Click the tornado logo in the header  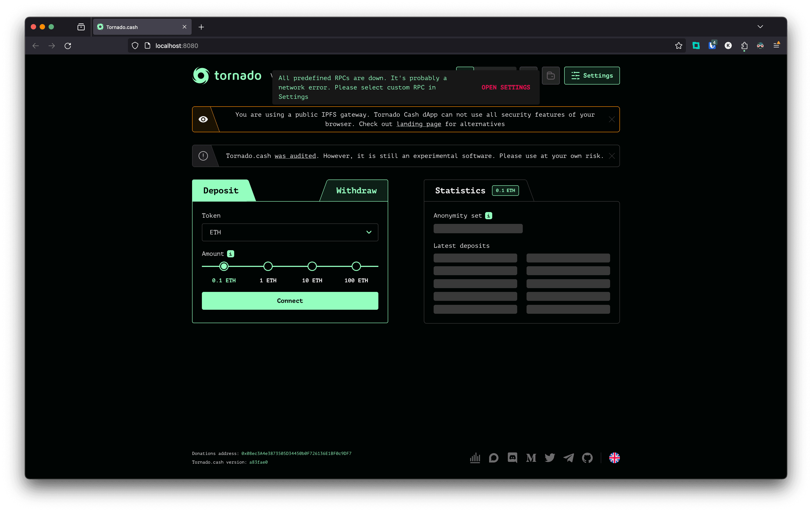click(x=227, y=76)
